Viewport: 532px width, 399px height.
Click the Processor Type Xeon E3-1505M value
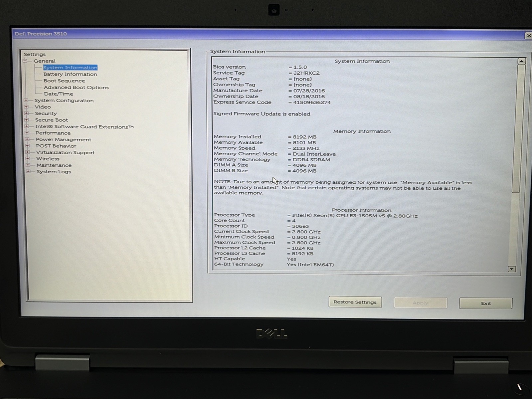point(355,216)
